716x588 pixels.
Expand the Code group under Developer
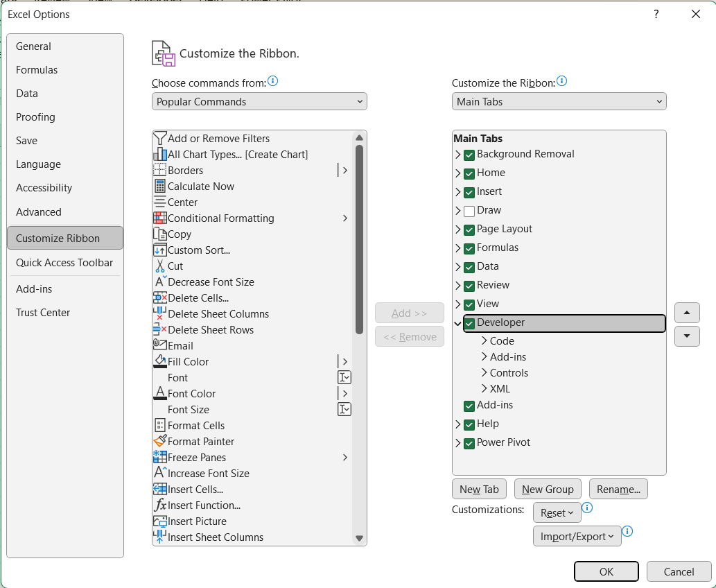click(x=484, y=341)
